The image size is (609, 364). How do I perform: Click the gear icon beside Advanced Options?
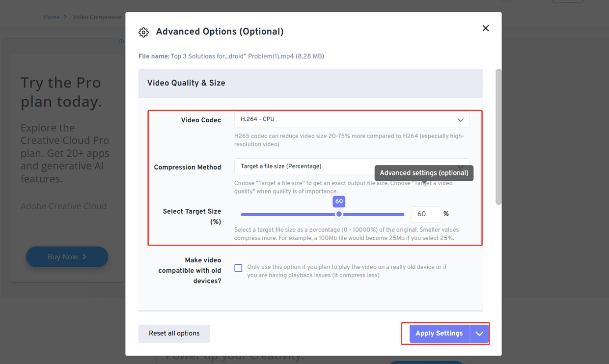pyautogui.click(x=143, y=31)
